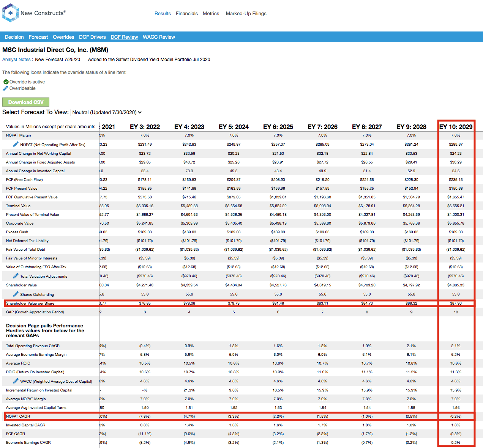This screenshot has height=448, width=483.
Task: Click the $4,885.33 shareholder value cell
Action: tap(456, 285)
